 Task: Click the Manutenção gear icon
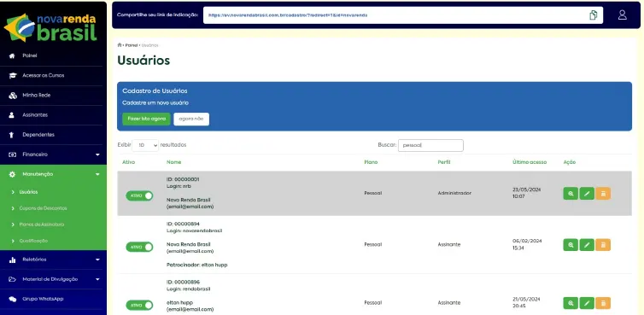coord(12,174)
